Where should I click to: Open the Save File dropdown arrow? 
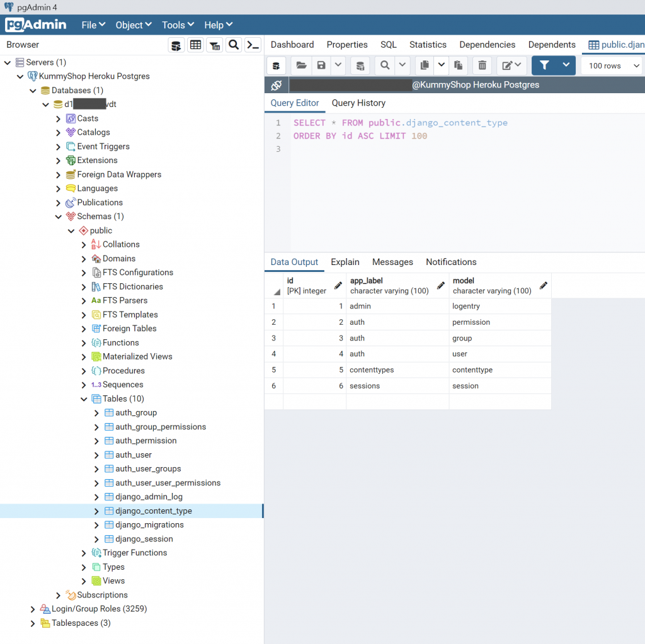click(x=338, y=65)
